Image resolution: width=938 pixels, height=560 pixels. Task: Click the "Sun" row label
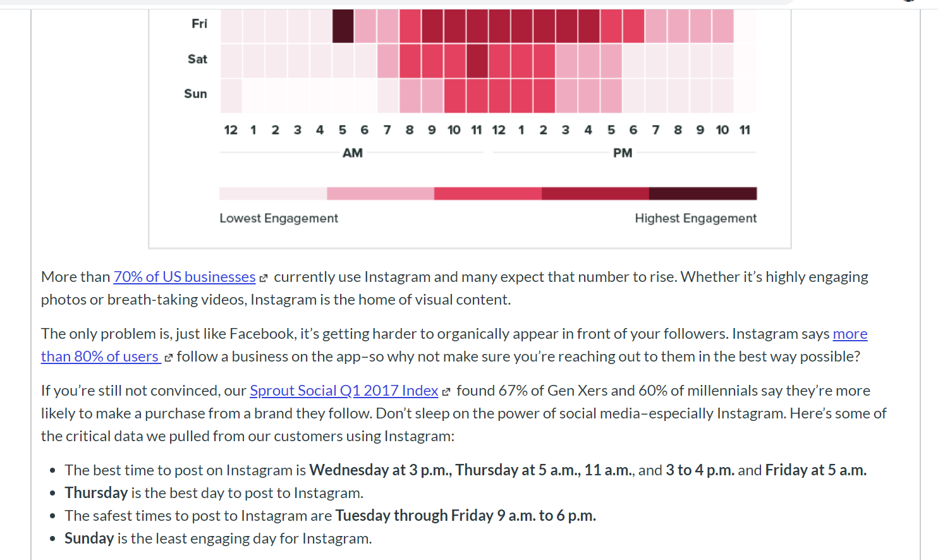(195, 94)
